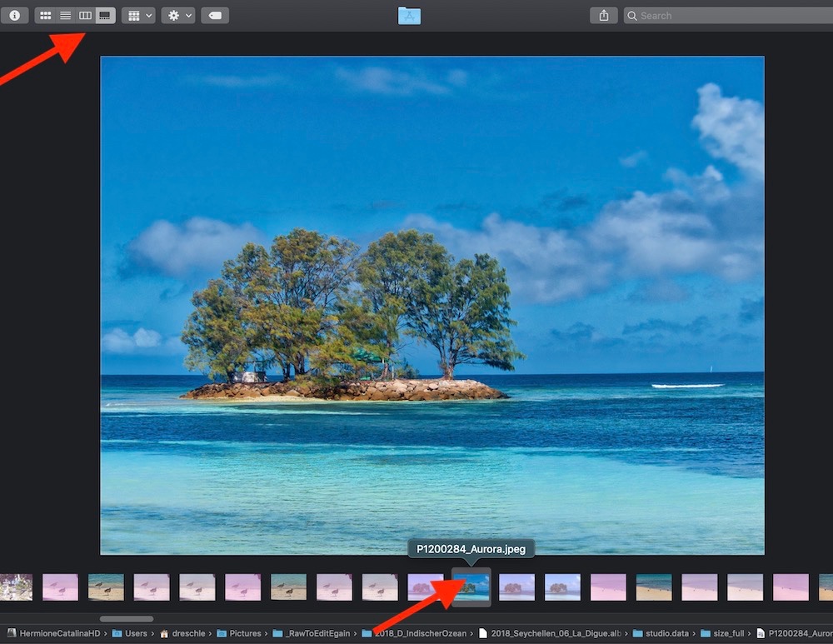Go to size_full folder in path bar
Screen dimensions: 833x644
click(x=722, y=633)
